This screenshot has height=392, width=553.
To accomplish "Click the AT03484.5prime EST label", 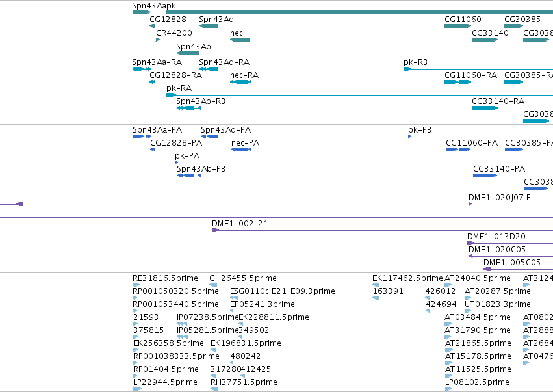I will point(478,317).
